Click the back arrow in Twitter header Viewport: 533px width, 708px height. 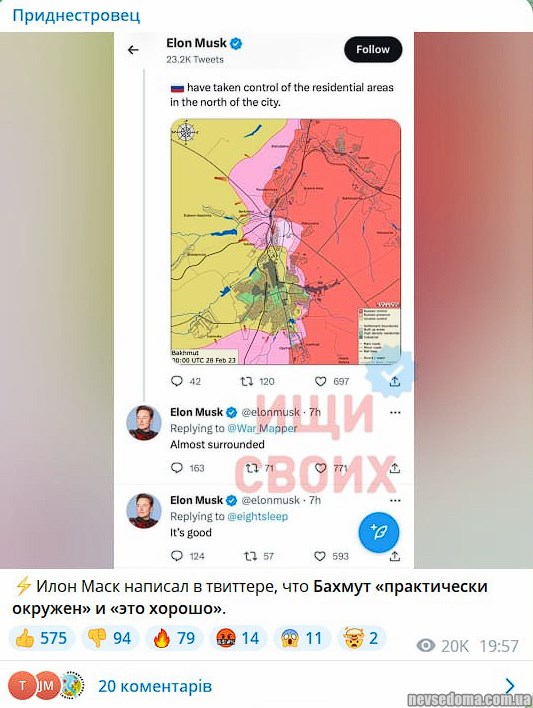133,50
